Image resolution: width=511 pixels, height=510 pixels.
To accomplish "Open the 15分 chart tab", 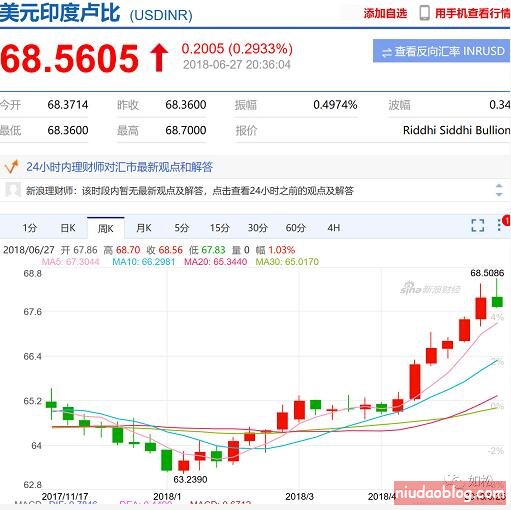I will tap(220, 228).
